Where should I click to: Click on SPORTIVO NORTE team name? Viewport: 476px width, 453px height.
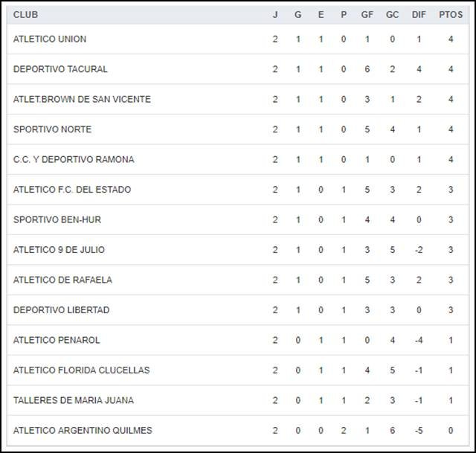coord(52,129)
